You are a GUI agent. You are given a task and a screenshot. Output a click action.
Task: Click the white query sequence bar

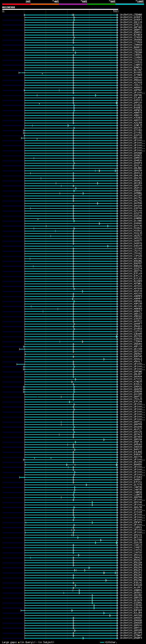pos(60,10)
